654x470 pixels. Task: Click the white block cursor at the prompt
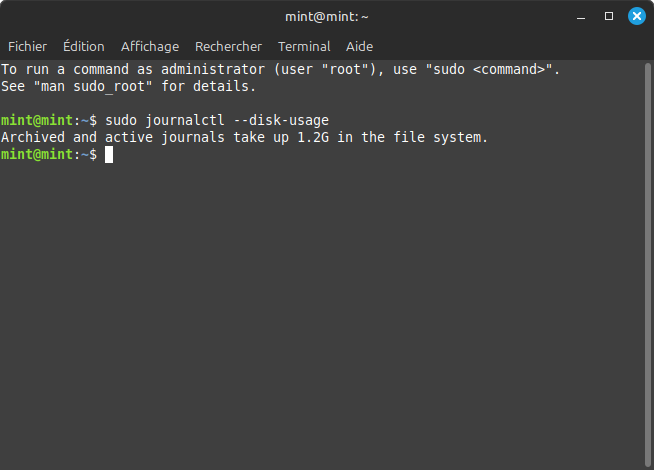pos(109,155)
